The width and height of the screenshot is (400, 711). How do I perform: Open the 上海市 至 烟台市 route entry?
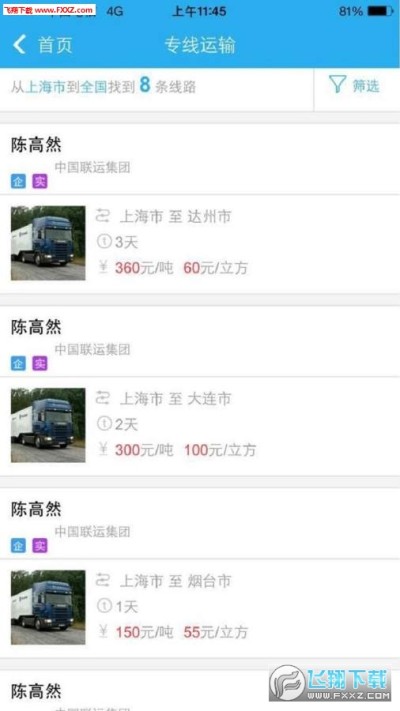200,608
